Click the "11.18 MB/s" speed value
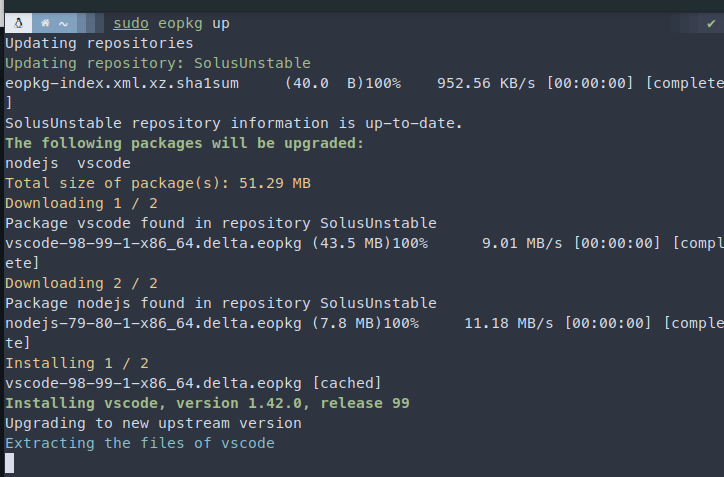724x477 pixels. (509, 323)
